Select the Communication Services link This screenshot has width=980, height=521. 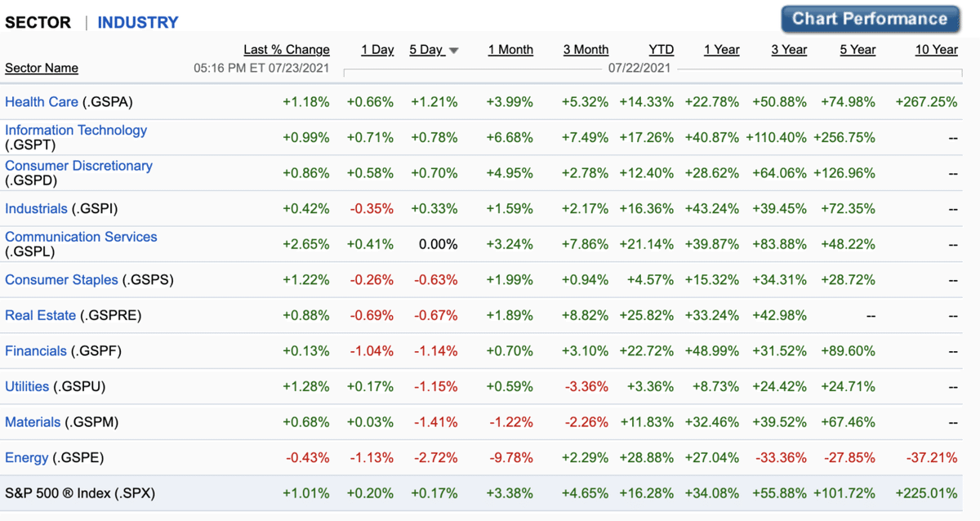tap(81, 237)
